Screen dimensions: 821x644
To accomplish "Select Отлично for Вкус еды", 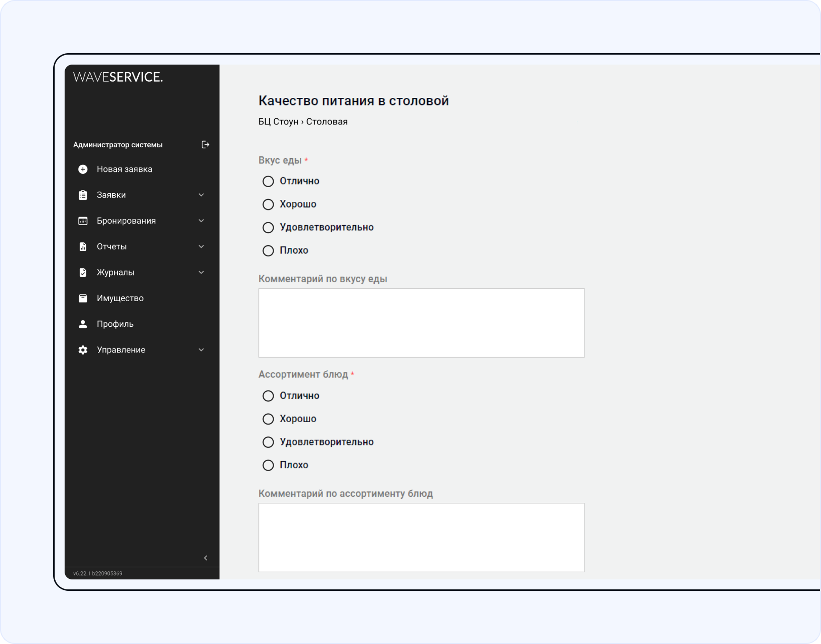I will click(268, 181).
